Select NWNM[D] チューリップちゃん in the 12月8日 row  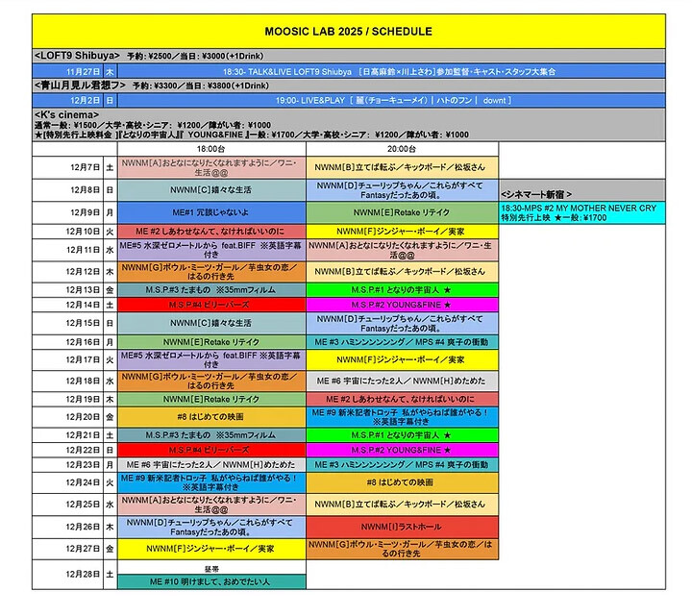402,190
